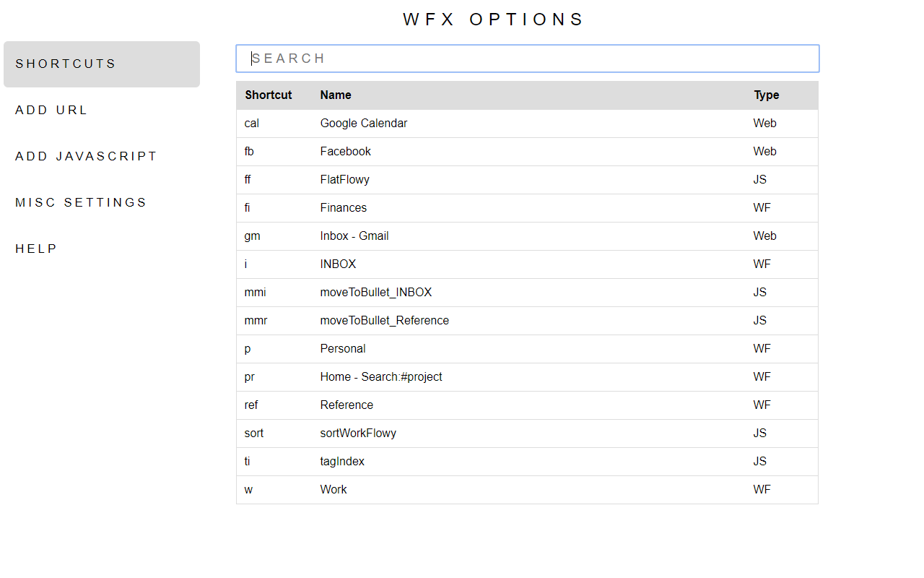Click the Home - Search:#project entry
Viewport: 924px width, 578px height.
coord(381,377)
